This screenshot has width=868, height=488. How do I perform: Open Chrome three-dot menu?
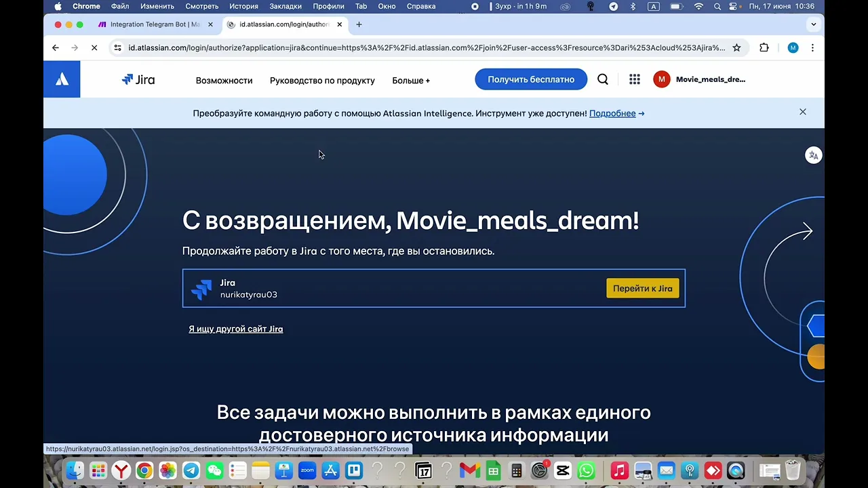(x=812, y=47)
